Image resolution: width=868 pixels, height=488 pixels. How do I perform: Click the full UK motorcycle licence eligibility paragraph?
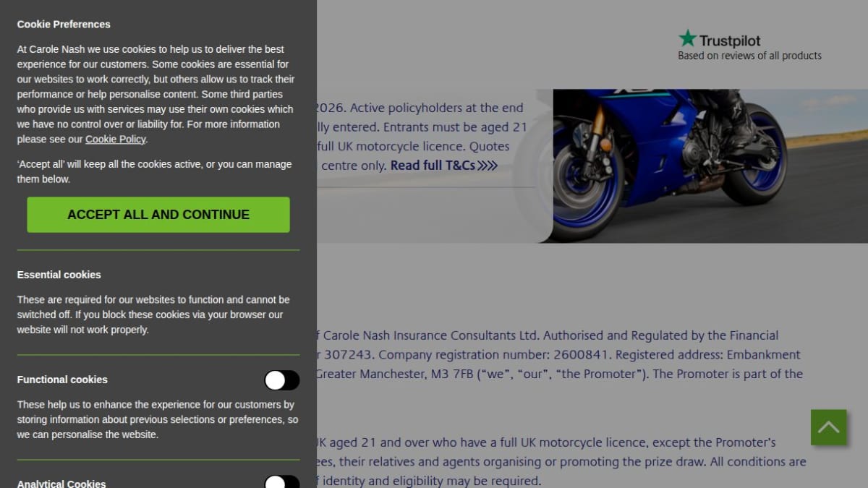coord(561,461)
